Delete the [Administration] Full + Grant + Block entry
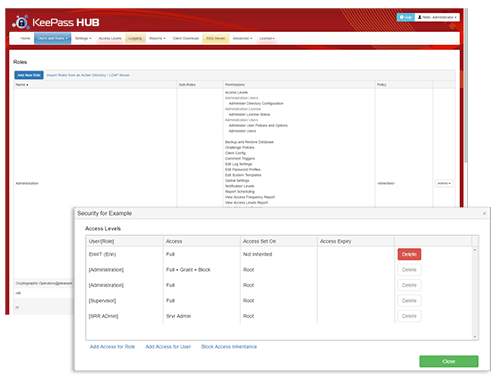This screenshot has height=379, width=500. point(409,270)
